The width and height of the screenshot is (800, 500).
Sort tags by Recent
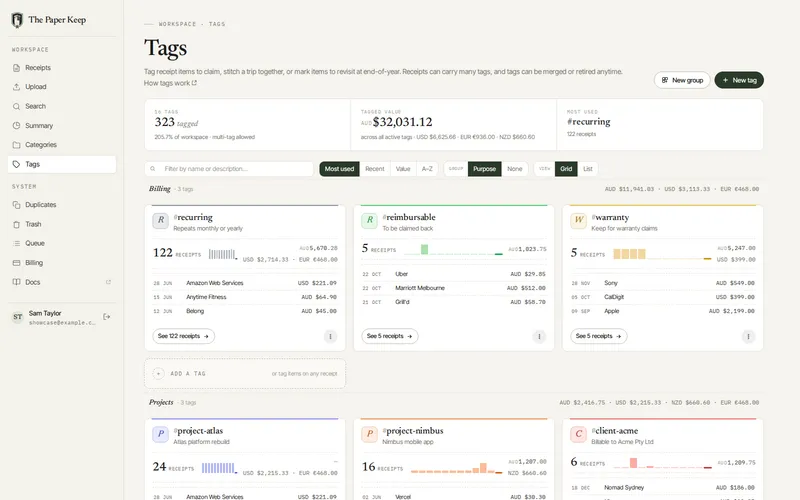[375, 169]
